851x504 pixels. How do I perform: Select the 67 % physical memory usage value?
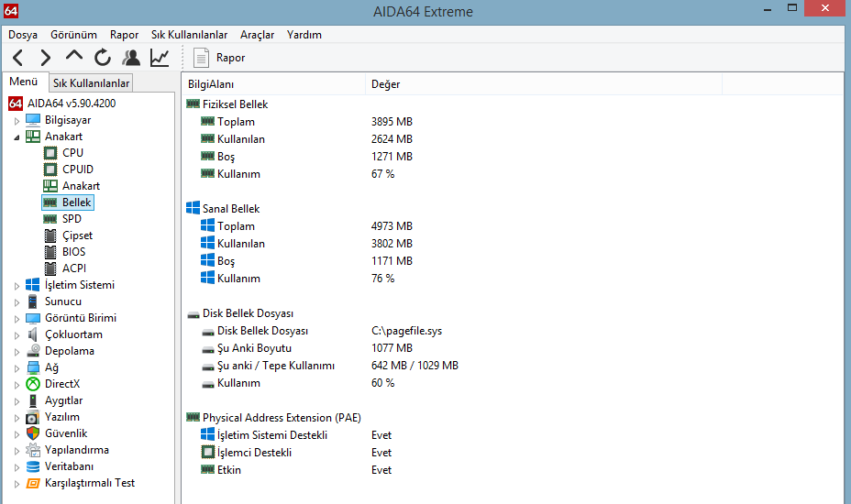point(382,173)
